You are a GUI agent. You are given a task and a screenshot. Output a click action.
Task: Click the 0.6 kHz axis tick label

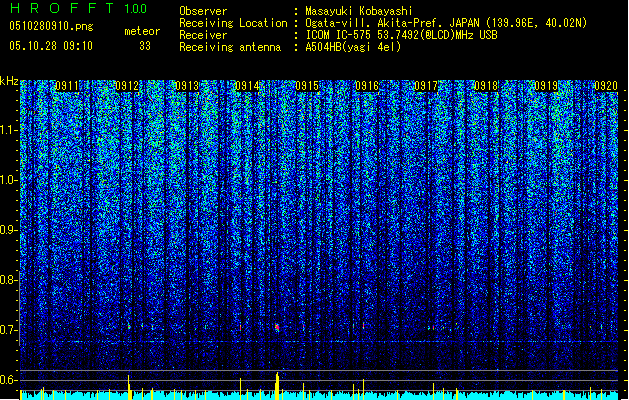[8, 380]
